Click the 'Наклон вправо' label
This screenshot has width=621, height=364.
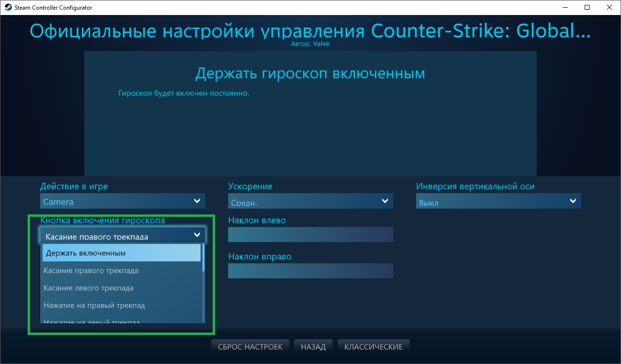260,257
